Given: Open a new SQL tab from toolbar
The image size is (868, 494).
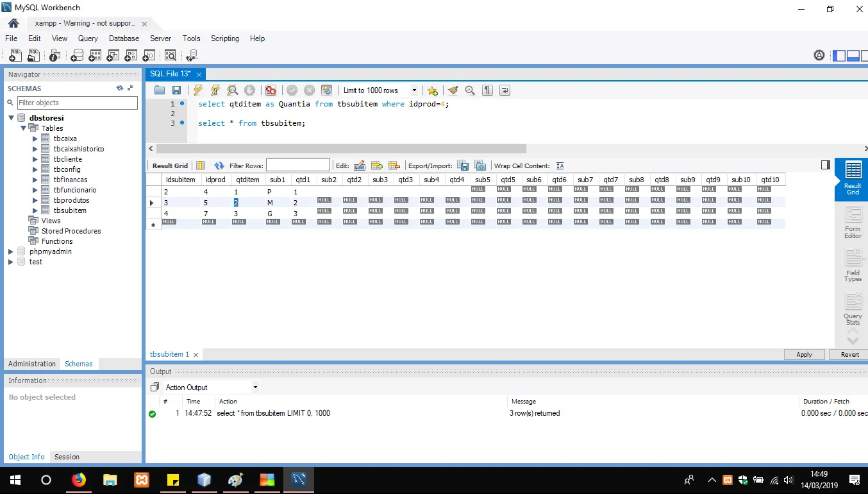Looking at the screenshot, I should (x=15, y=56).
